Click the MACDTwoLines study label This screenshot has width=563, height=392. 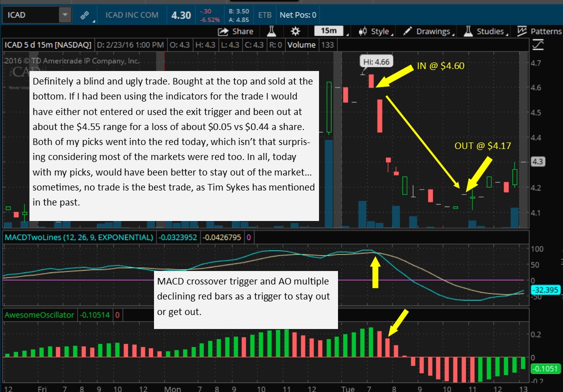(x=78, y=237)
